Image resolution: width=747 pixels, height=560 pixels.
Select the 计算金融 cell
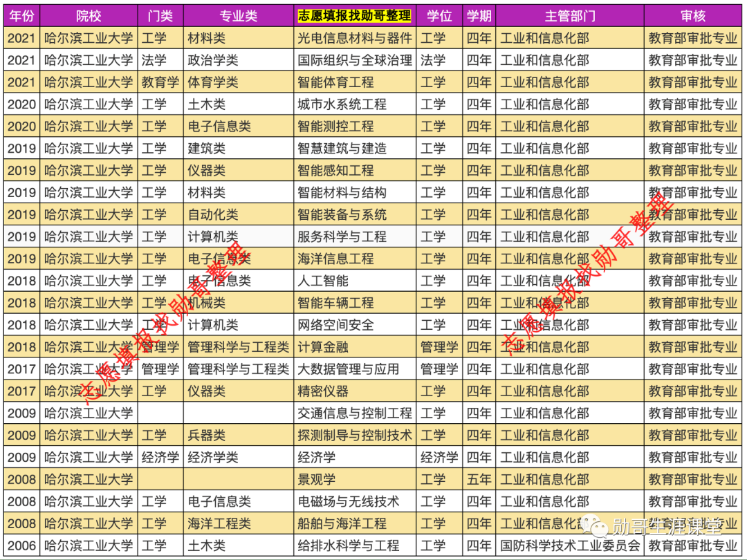[x=354, y=346]
